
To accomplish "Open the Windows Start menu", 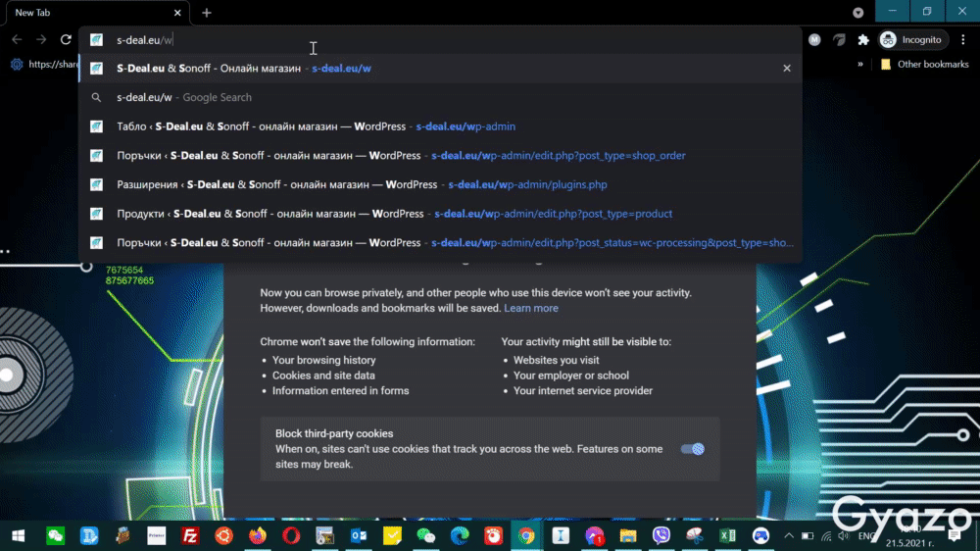I will pos(18,536).
